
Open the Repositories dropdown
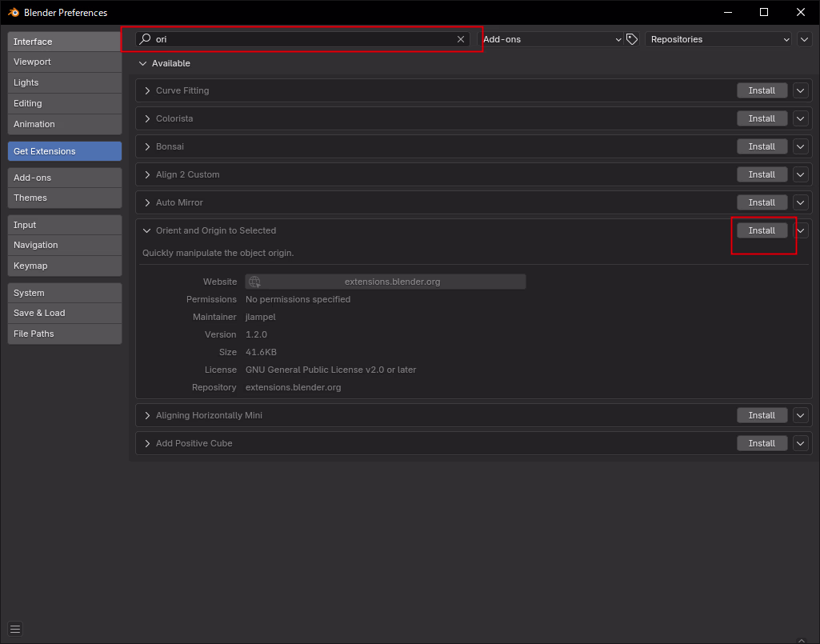click(x=718, y=39)
